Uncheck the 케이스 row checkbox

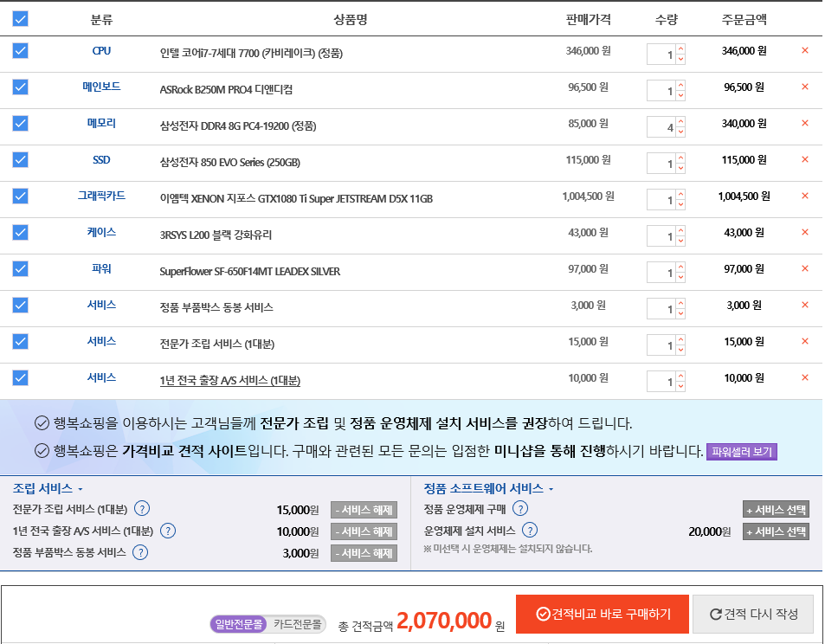[20, 232]
